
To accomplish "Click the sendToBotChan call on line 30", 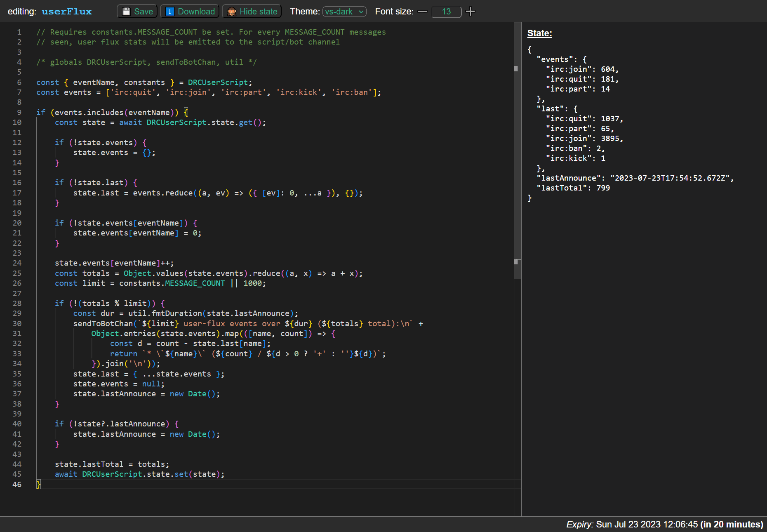I will pos(103,324).
